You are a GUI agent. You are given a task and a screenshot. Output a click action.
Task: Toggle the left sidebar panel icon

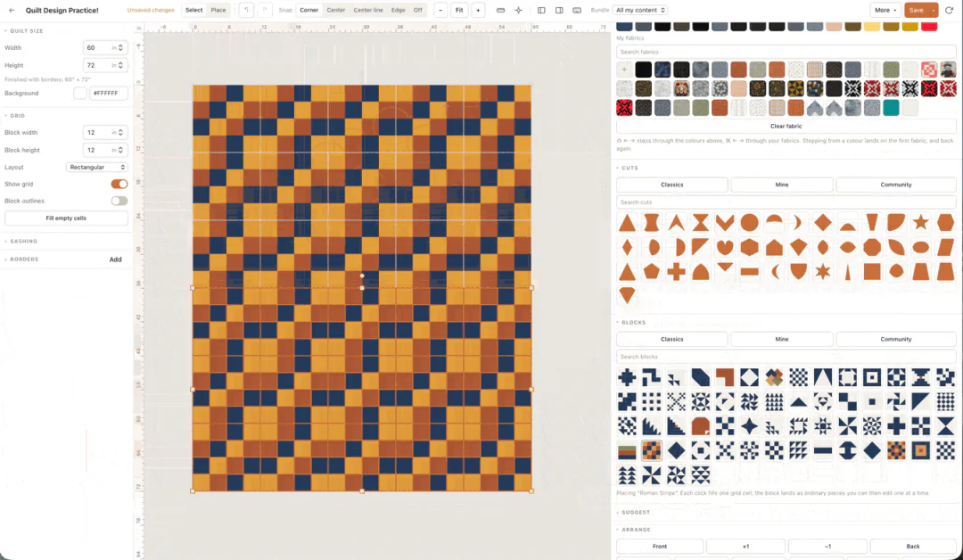[541, 10]
